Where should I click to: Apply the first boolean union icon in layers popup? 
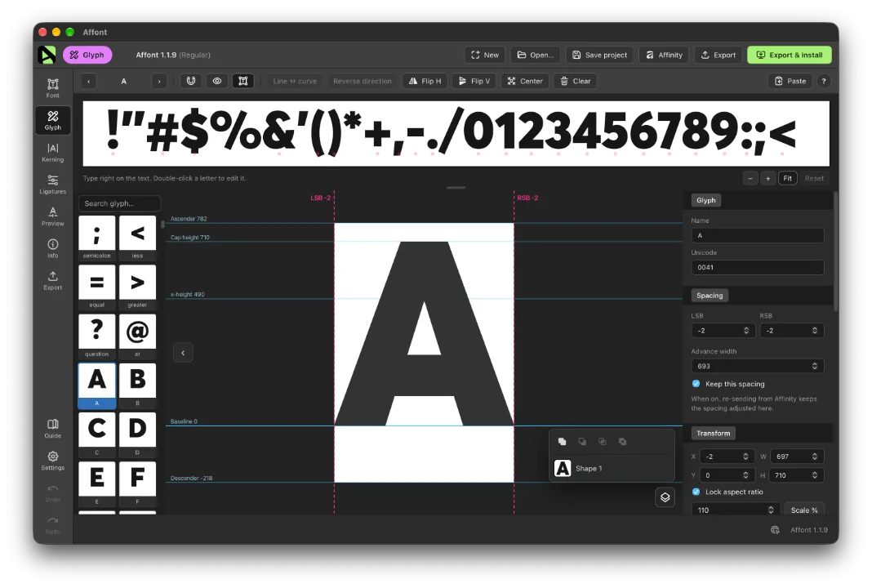[563, 442]
